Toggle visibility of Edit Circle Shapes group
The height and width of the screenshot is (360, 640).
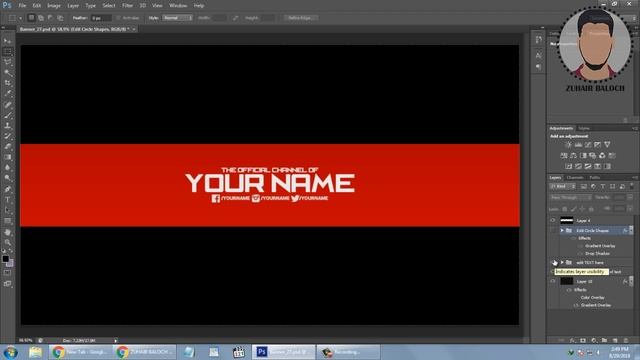(553, 231)
